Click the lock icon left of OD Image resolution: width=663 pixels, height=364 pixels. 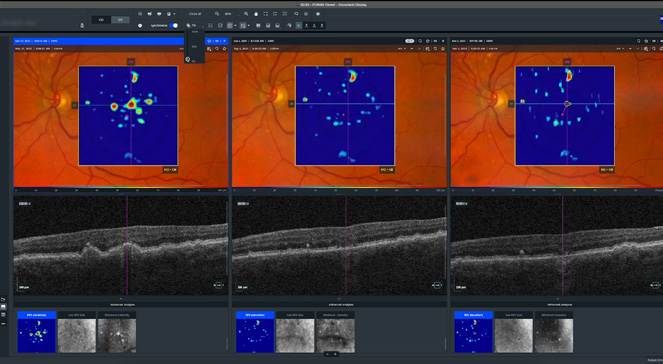pyautogui.click(x=82, y=25)
